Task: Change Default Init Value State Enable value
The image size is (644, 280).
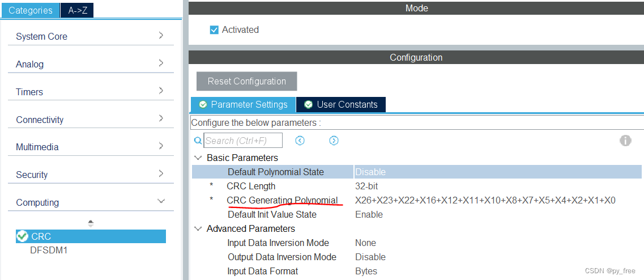Action: 369,215
